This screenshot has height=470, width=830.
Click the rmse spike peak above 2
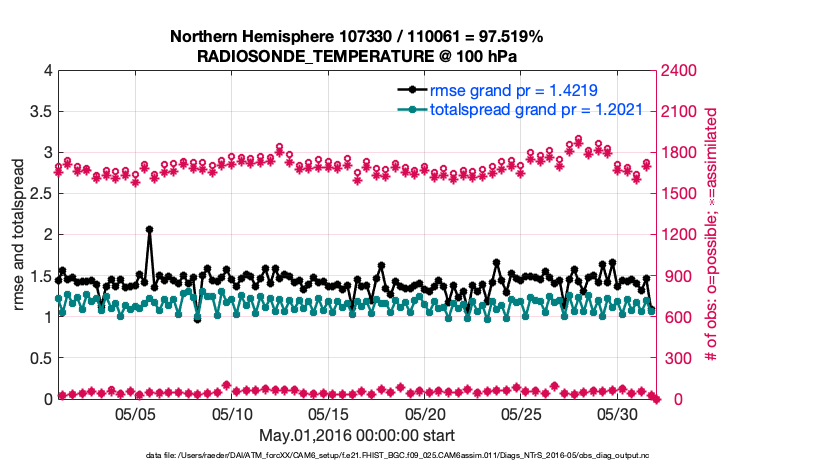[x=149, y=230]
